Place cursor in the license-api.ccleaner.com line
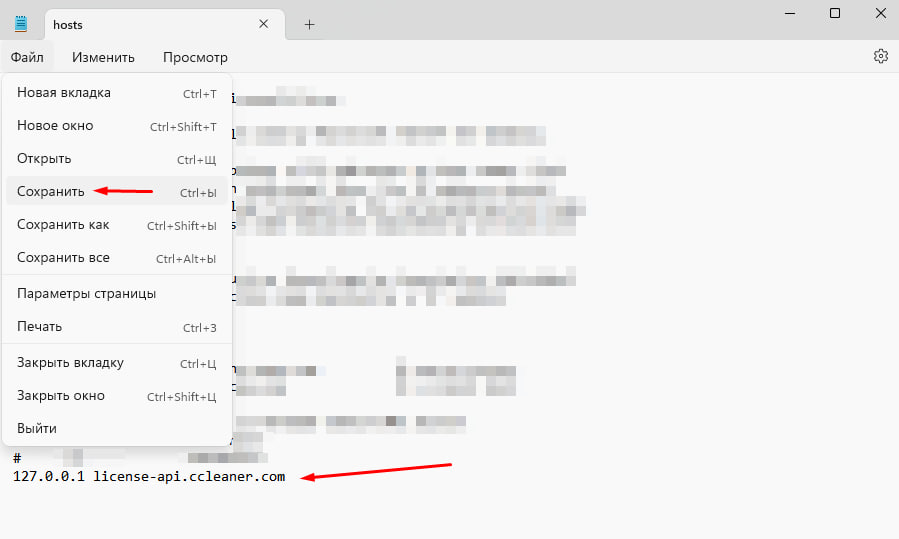The width and height of the screenshot is (899, 539). click(x=149, y=476)
